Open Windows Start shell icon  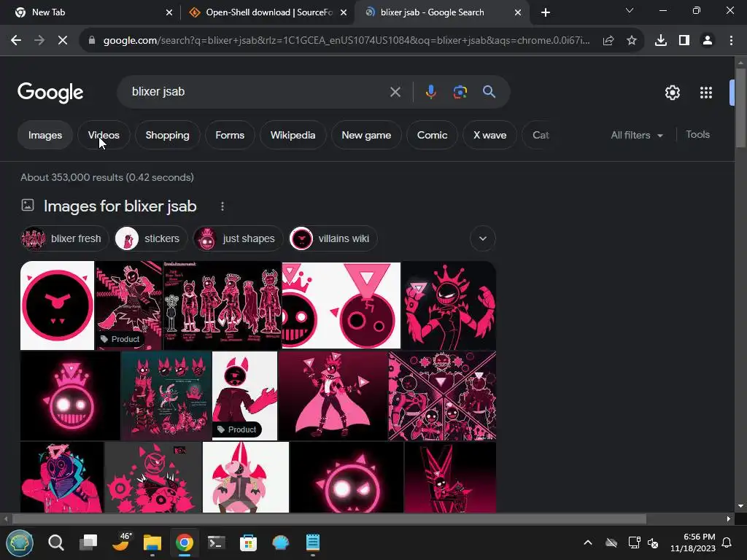click(x=20, y=542)
